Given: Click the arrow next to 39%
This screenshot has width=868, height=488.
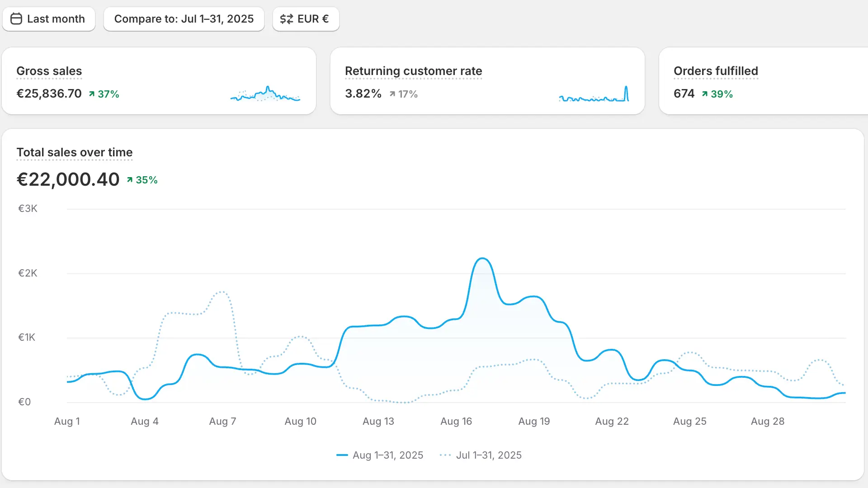Looking at the screenshot, I should 704,94.
